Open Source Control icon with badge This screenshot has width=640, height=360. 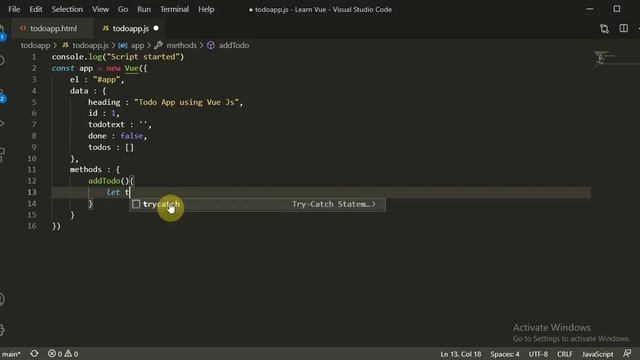coord(2,96)
